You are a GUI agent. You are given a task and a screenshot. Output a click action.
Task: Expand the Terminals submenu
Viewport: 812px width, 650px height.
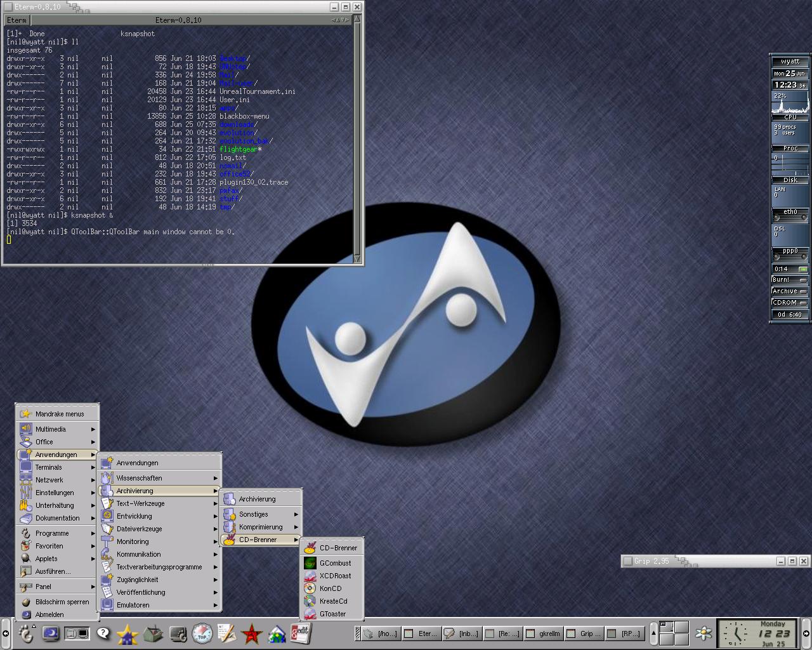[58, 467]
